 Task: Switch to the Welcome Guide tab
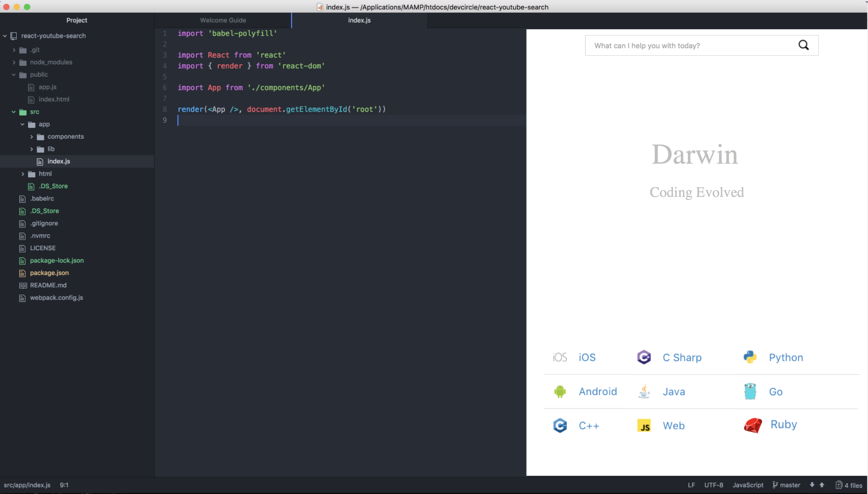tap(223, 21)
